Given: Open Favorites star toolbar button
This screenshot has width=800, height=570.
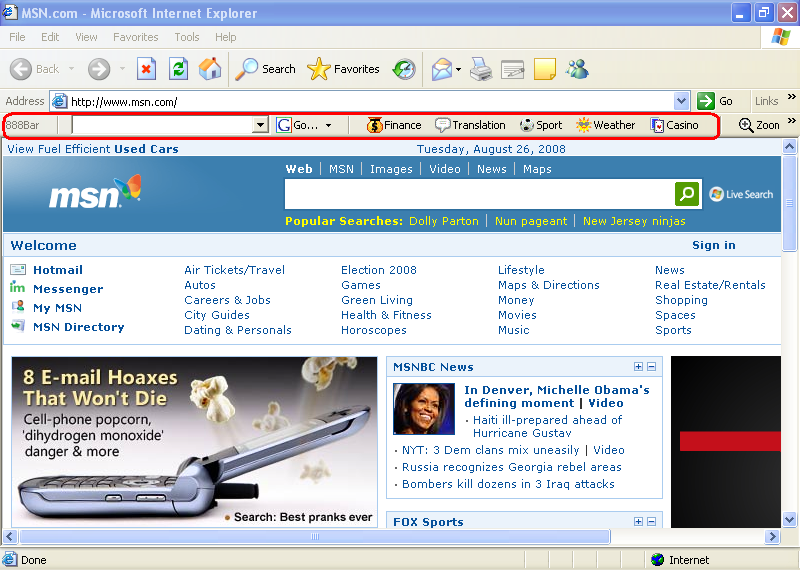Looking at the screenshot, I should click(343, 69).
